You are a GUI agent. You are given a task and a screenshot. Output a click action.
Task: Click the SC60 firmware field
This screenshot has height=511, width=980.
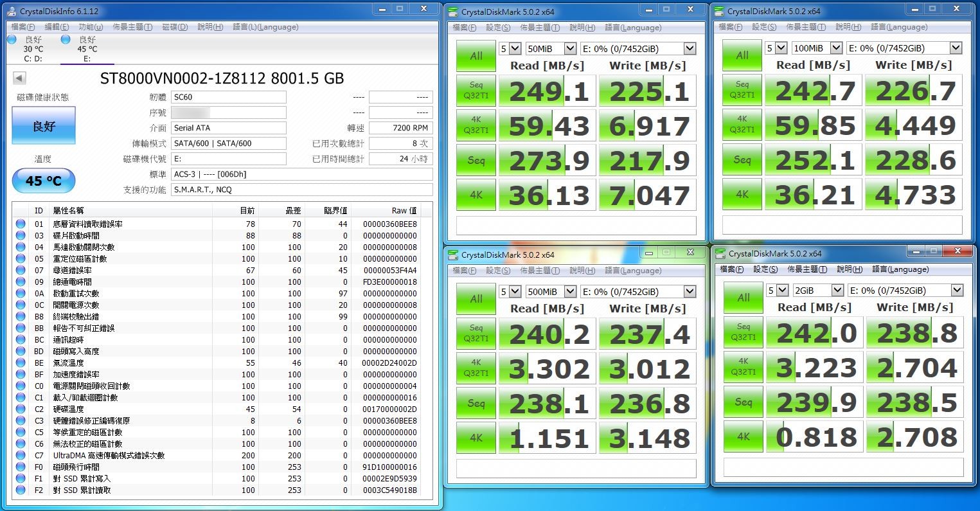click(229, 97)
